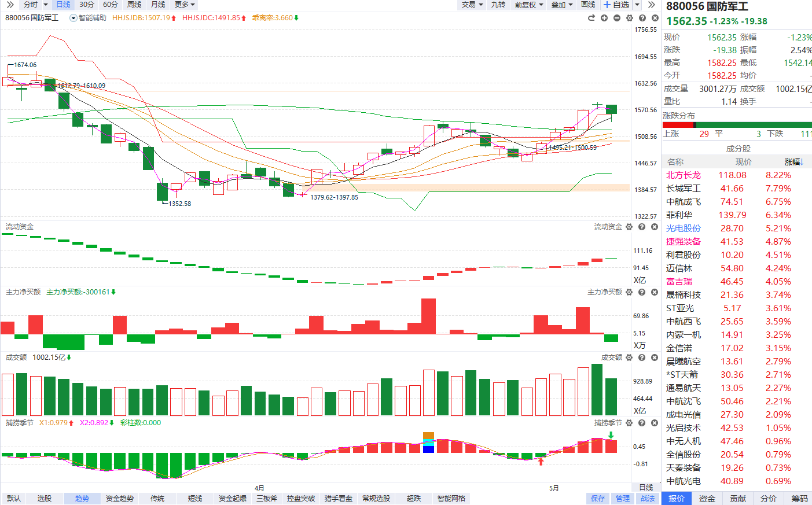Viewport: 812px width, 505px height.
Task: Click the 自选 plus icon to add watchlist
Action: [607, 5]
